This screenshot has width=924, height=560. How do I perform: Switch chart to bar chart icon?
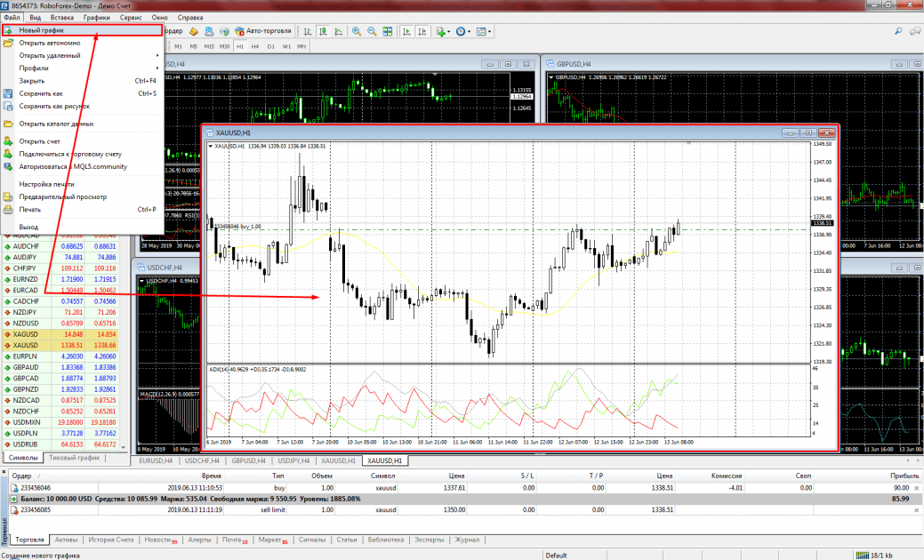(307, 31)
